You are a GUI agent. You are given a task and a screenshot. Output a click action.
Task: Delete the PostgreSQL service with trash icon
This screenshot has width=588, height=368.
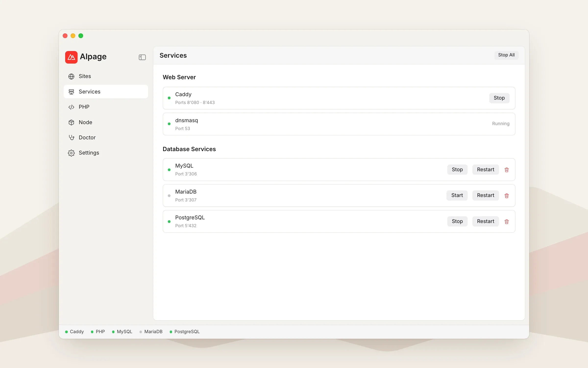[x=507, y=222]
